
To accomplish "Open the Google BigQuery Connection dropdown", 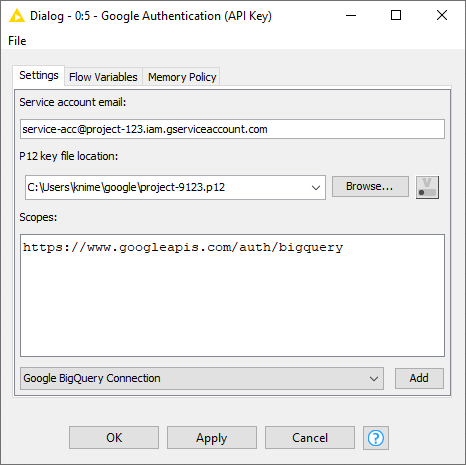I will 202,378.
